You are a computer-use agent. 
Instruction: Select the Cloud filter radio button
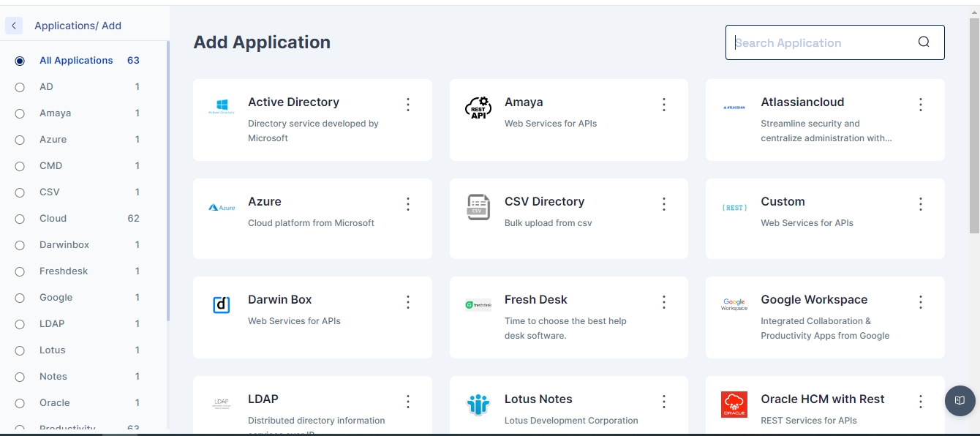(x=20, y=219)
